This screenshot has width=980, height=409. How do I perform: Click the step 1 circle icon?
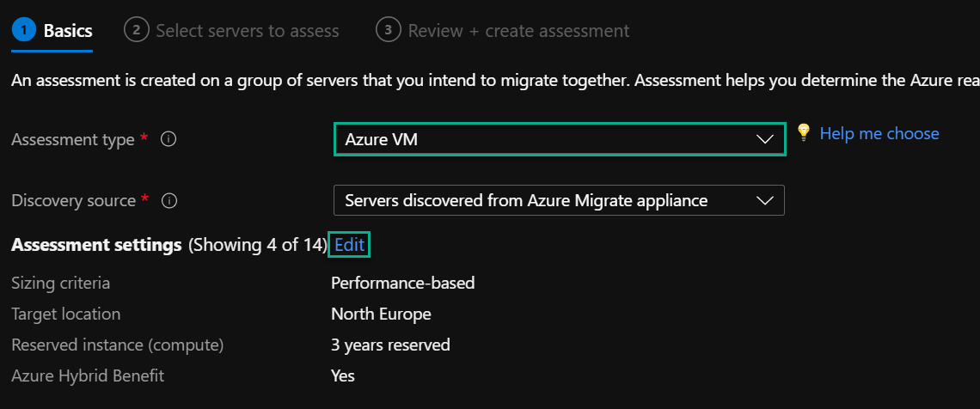[x=24, y=30]
